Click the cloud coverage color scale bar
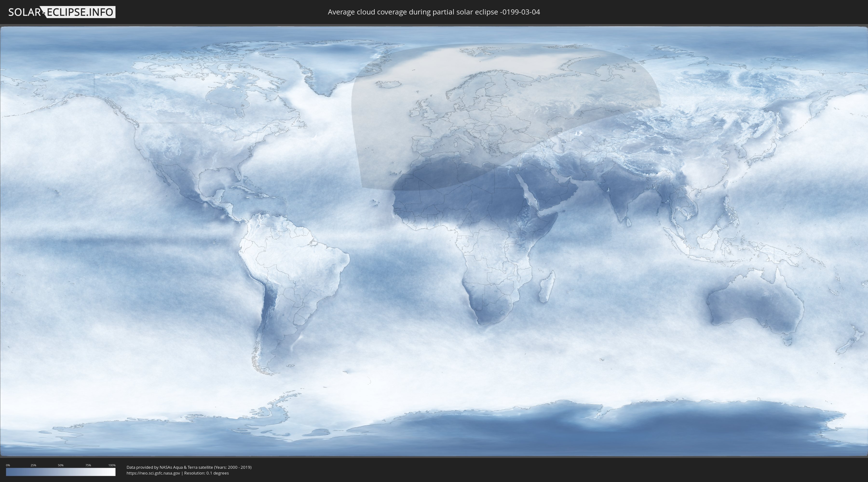Screen dimensions: 868x482 61,472
